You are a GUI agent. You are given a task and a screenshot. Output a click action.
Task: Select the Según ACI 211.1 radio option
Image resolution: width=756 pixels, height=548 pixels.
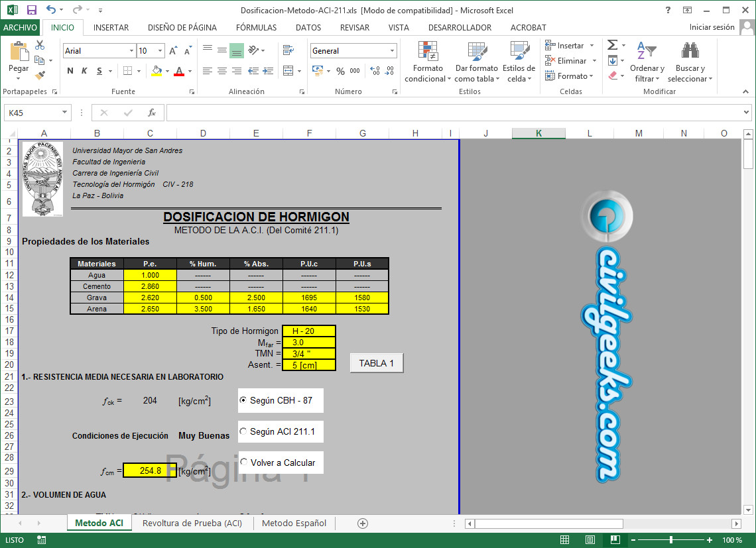pos(243,431)
